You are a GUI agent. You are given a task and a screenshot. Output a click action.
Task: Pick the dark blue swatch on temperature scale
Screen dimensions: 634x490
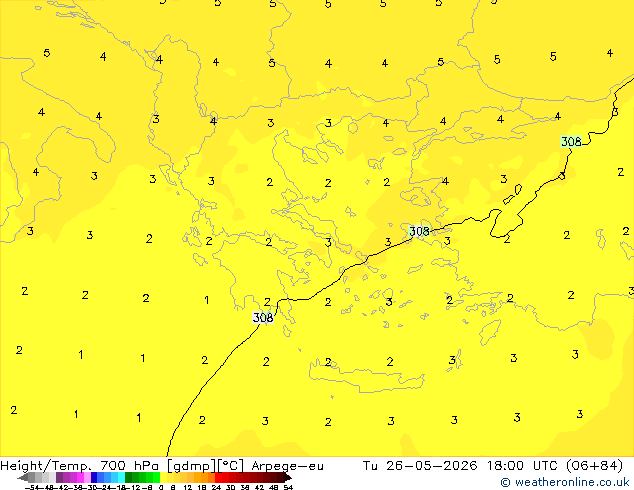94,478
